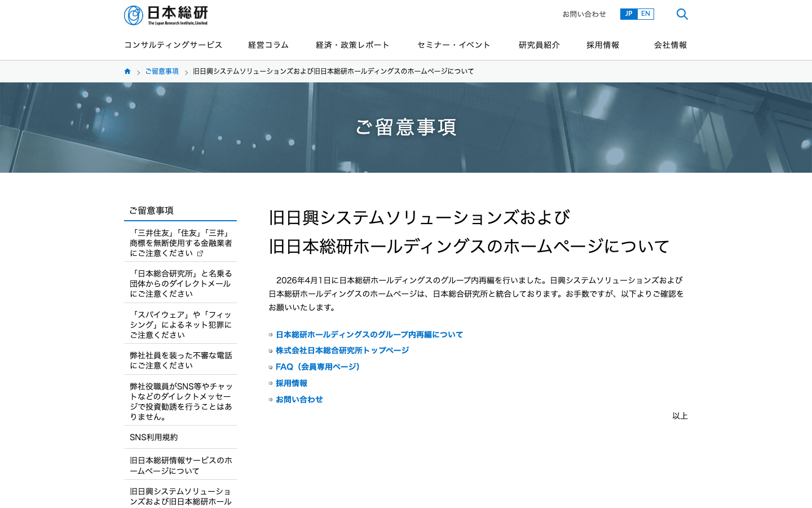The width and height of the screenshot is (812, 508).
Task: Click the article heading 旧日興システムソリューションズおよび
Action: pyautogui.click(x=419, y=218)
